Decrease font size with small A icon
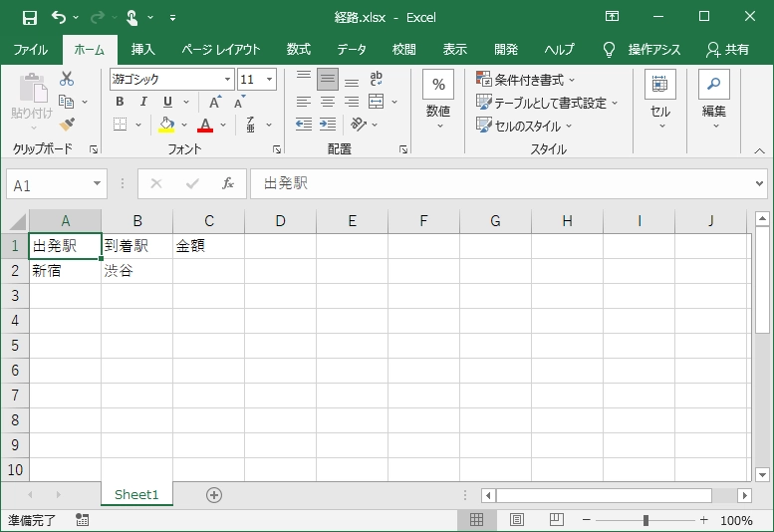Image resolution: width=774 pixels, height=532 pixels. [239, 102]
